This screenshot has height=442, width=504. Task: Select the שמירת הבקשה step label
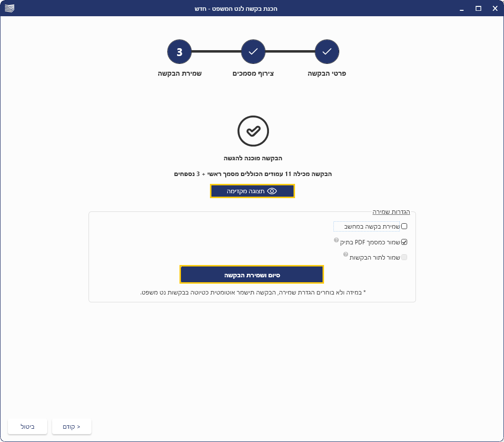[x=179, y=74]
